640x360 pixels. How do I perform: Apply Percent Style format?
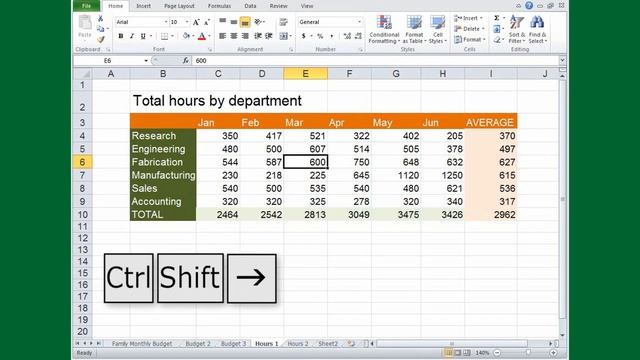point(320,36)
